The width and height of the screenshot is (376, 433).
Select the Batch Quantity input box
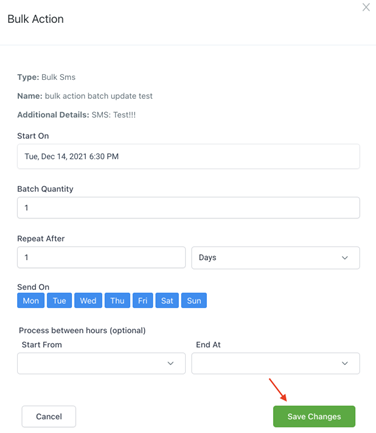tap(188, 208)
